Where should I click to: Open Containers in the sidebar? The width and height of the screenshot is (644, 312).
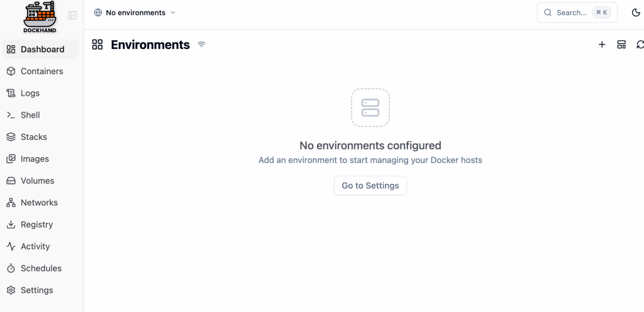coord(42,71)
